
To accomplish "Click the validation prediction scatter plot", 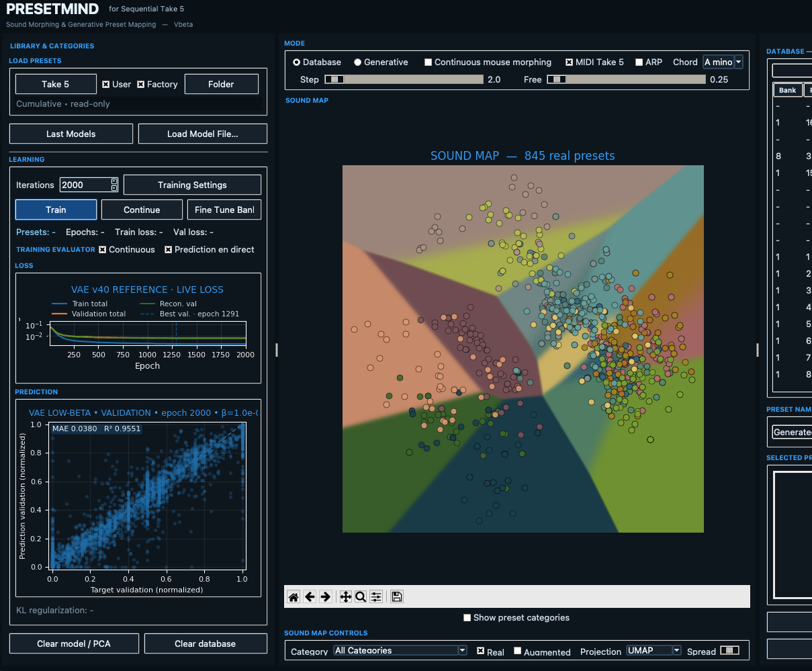I will point(147,494).
